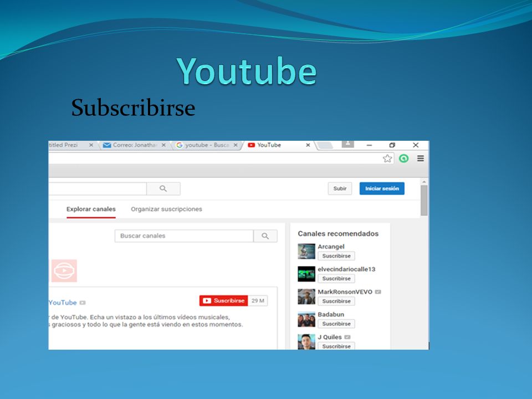Subscribe to MarkRonsonVEVO channel

pyautogui.click(x=336, y=301)
